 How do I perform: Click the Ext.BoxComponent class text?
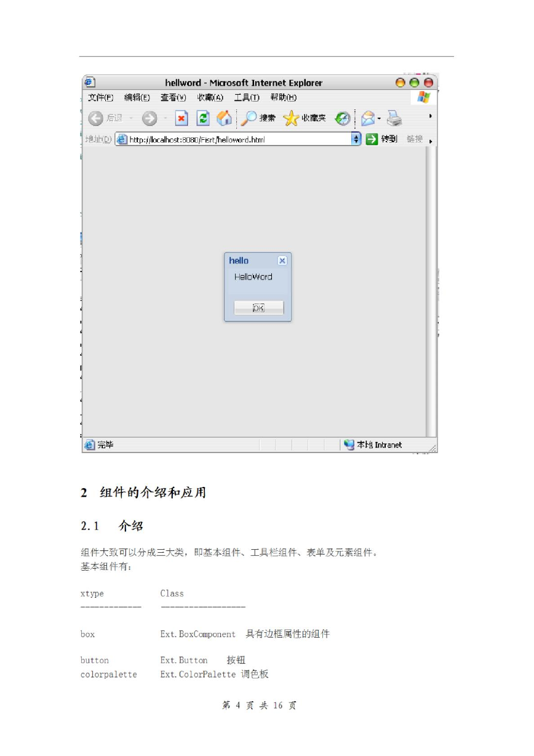coord(198,634)
